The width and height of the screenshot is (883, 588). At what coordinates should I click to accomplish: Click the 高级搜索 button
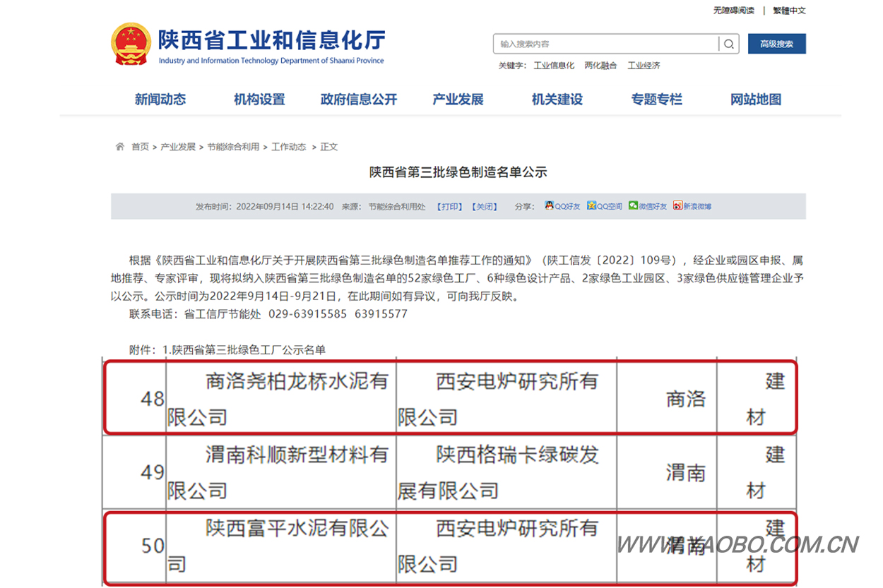[x=777, y=44]
